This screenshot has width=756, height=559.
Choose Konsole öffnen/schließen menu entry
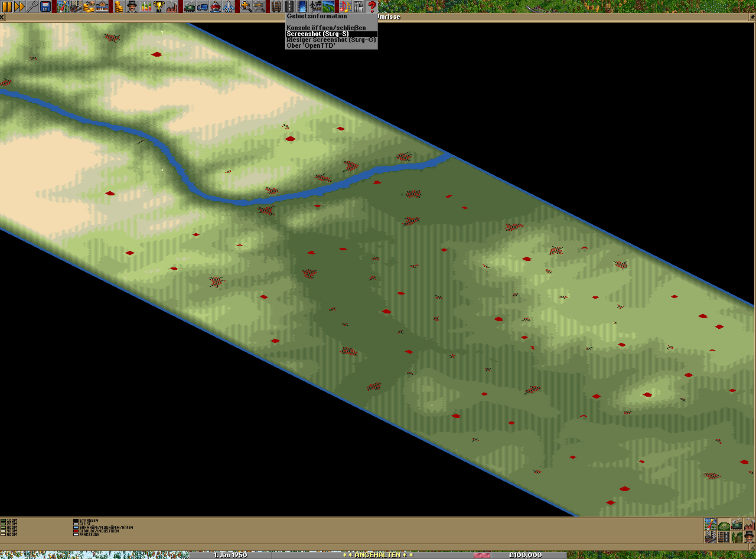coord(331,28)
